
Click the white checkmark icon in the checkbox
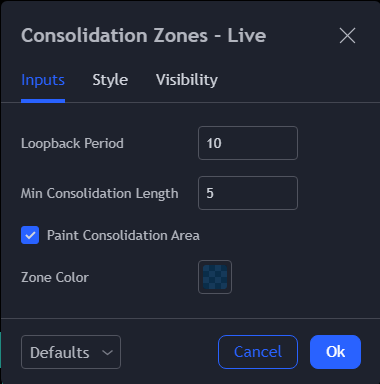pyautogui.click(x=30, y=235)
